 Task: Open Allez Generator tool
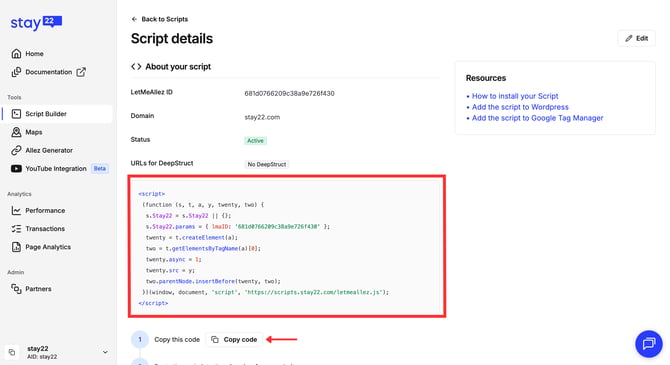pyautogui.click(x=49, y=150)
